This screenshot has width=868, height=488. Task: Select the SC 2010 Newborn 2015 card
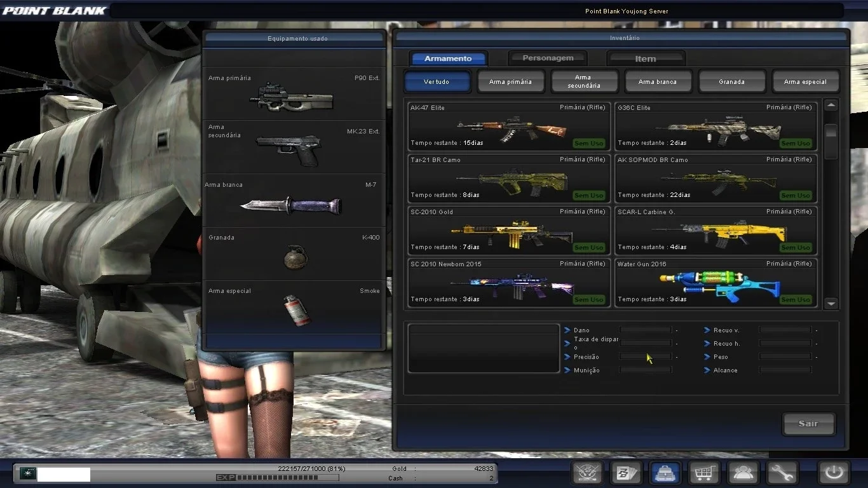(509, 282)
